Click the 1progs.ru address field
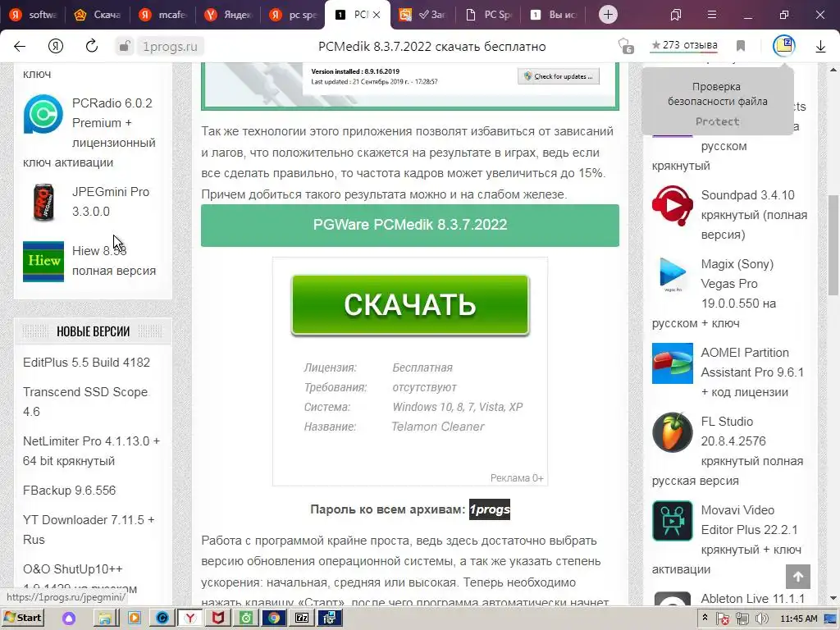This screenshot has width=840, height=630. click(171, 47)
